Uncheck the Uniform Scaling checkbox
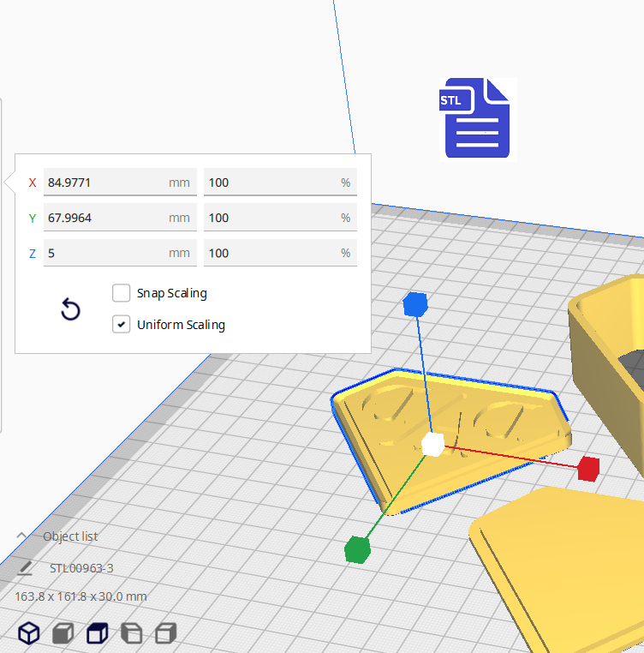 point(121,325)
